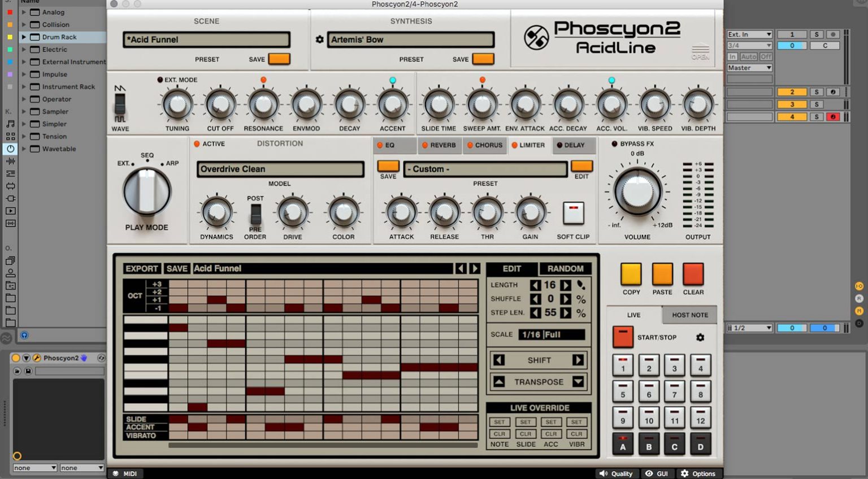Open the Master output routing dropdown

tap(749, 67)
